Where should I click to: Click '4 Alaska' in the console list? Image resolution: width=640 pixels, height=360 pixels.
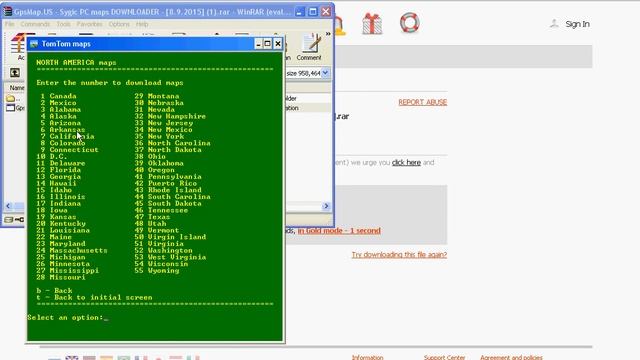pyautogui.click(x=58, y=116)
